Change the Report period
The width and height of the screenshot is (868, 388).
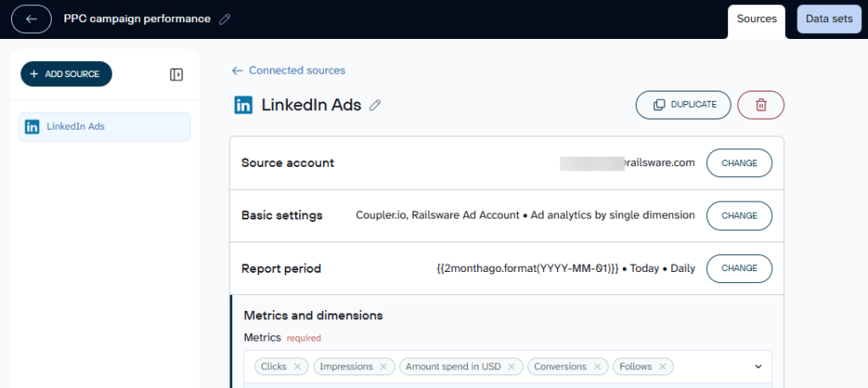(x=739, y=269)
